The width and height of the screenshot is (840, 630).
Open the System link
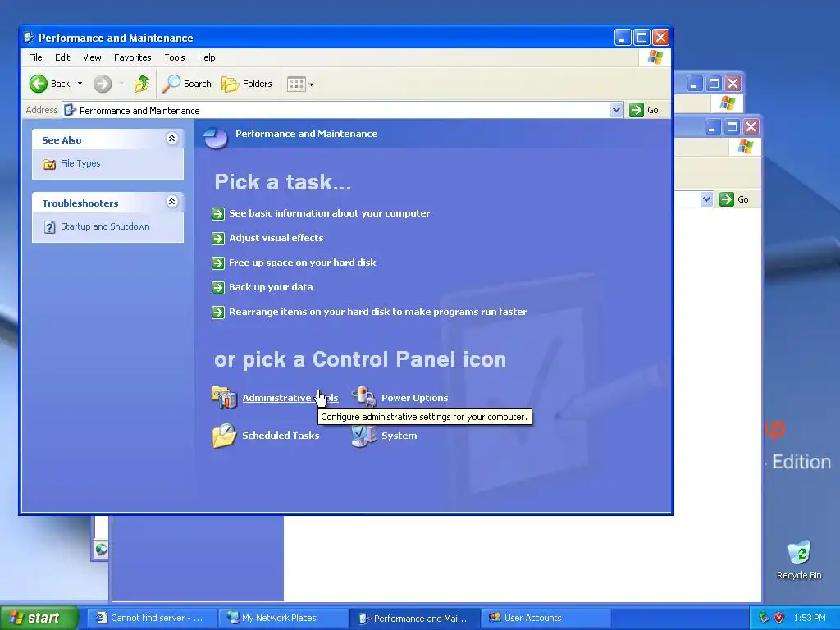point(399,436)
